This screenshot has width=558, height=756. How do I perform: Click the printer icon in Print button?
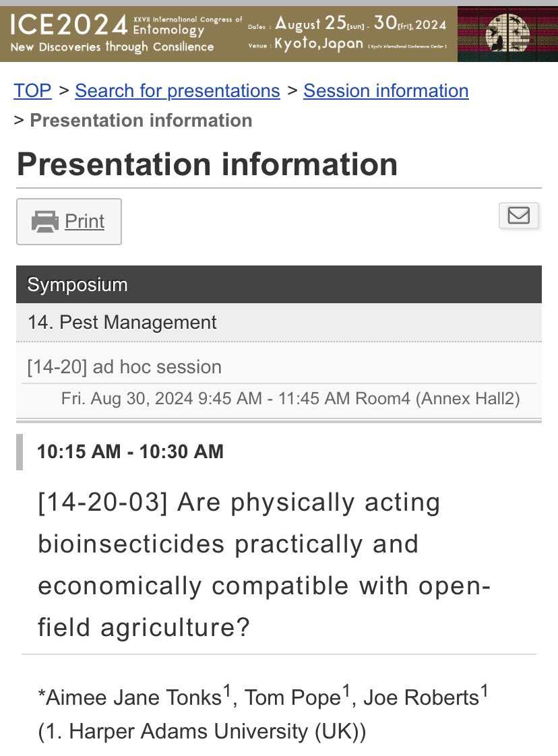45,222
